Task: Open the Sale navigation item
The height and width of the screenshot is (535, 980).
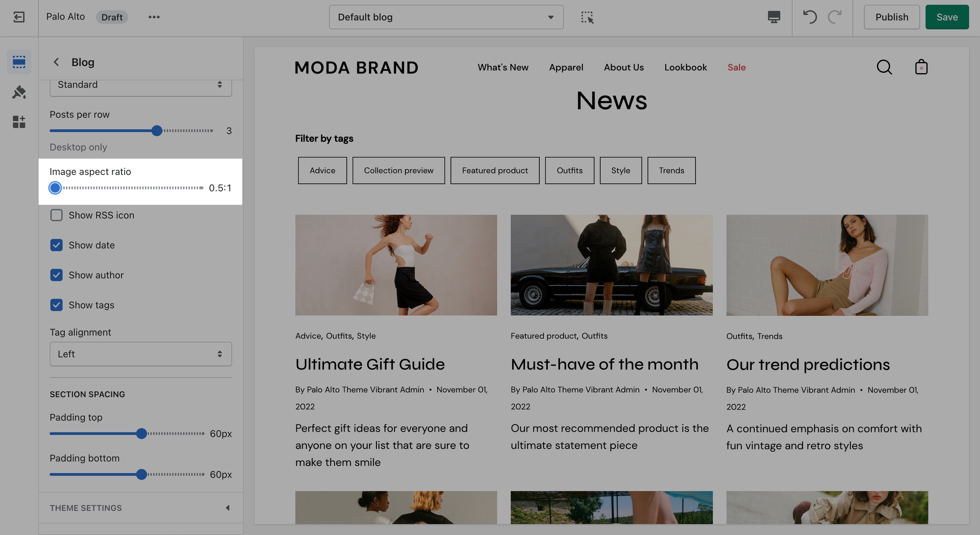Action: point(736,67)
